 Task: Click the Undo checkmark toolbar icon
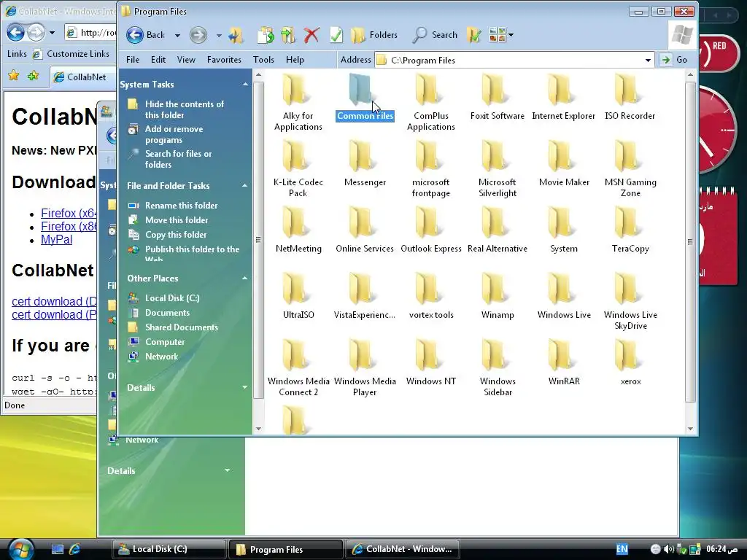pyautogui.click(x=336, y=35)
